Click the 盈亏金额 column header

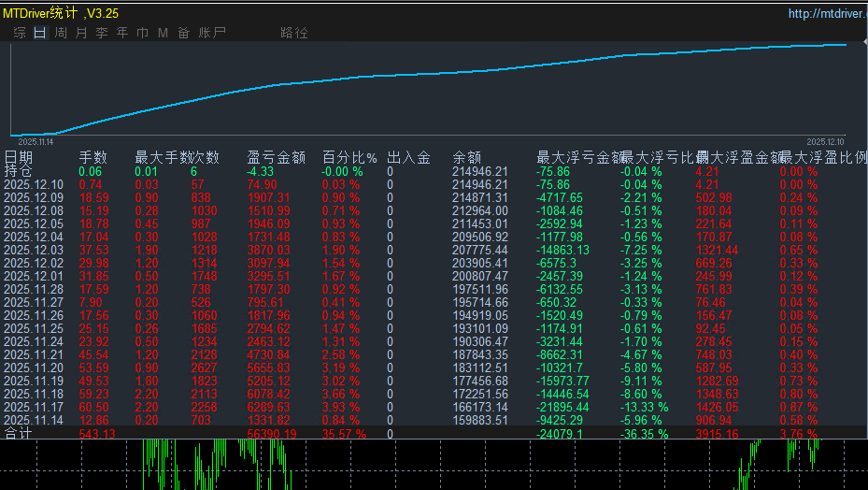[277, 157]
